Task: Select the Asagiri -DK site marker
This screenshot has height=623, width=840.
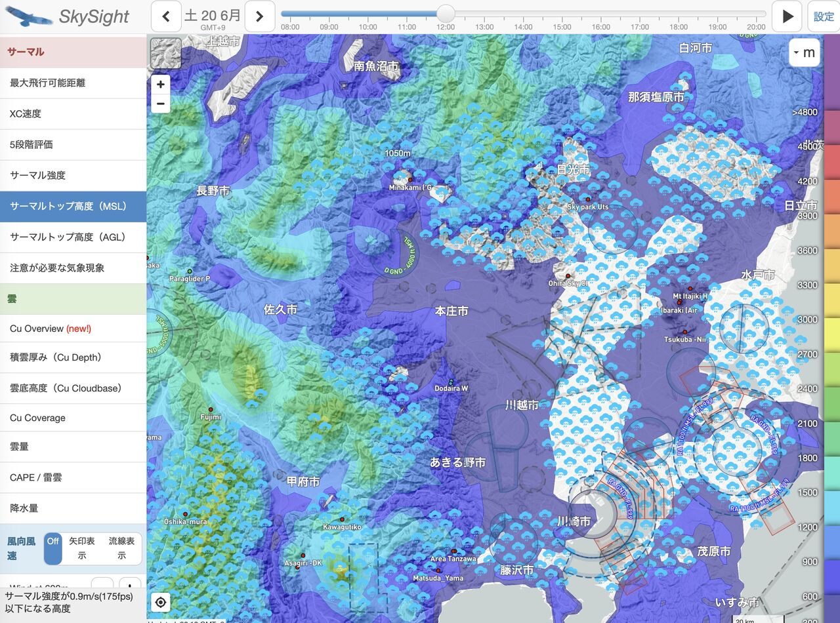Action: click(303, 555)
